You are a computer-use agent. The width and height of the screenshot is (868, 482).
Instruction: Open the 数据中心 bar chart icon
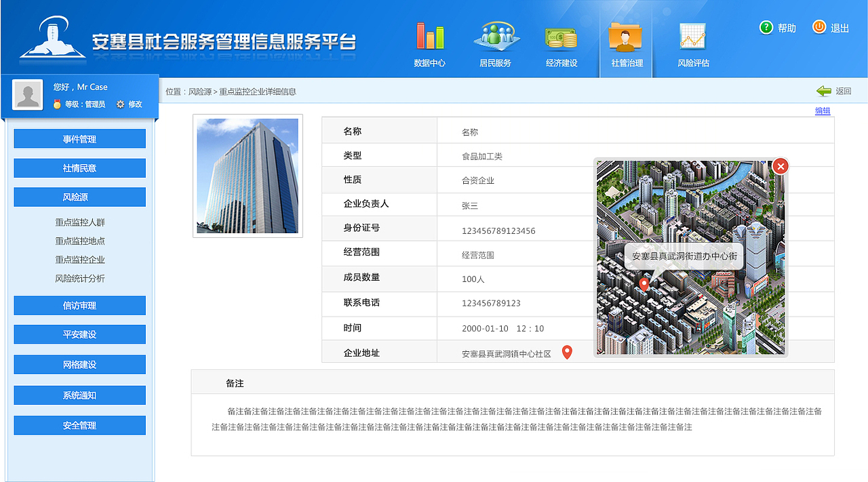click(430, 36)
